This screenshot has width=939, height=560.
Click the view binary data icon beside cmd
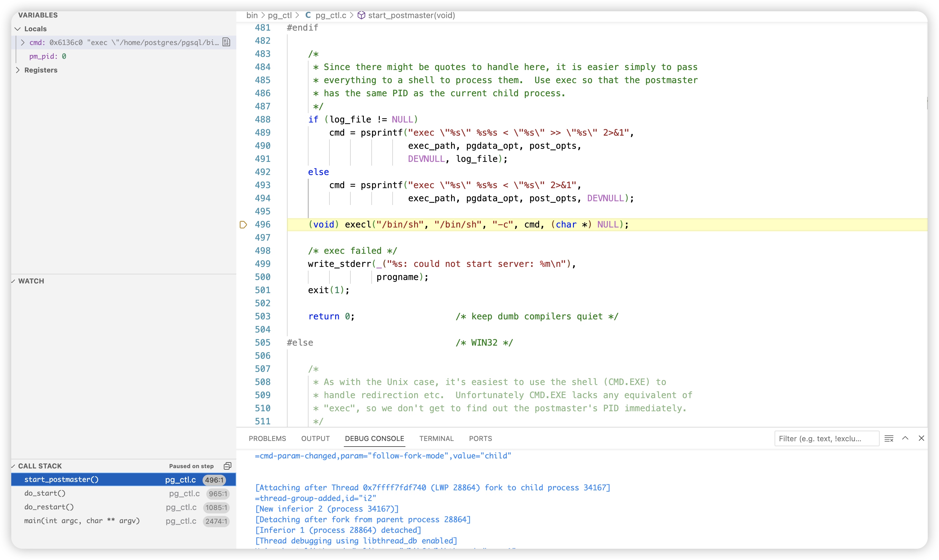click(226, 42)
